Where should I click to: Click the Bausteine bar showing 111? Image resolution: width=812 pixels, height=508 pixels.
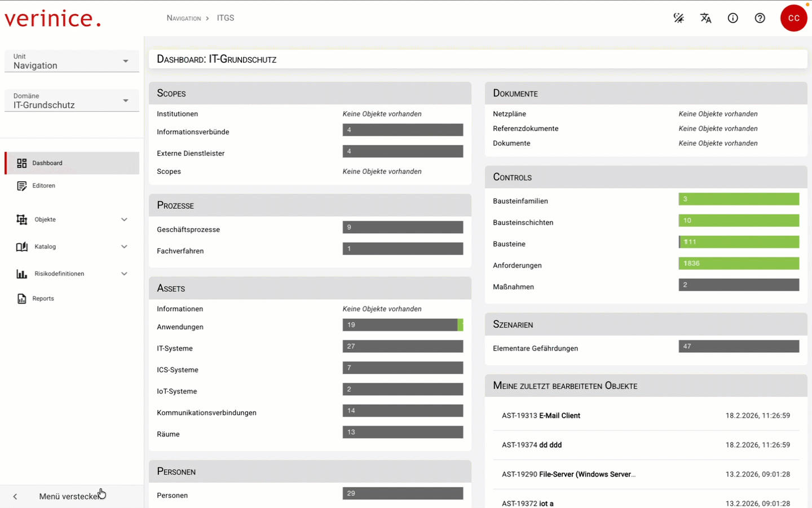tap(739, 242)
